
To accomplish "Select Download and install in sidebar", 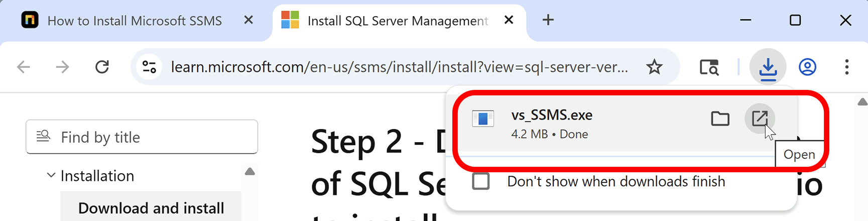I will 151,208.
